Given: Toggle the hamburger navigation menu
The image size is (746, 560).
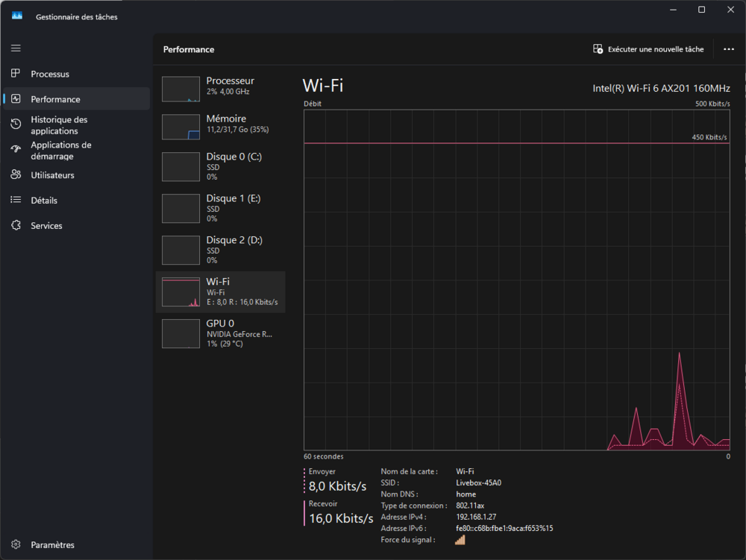Looking at the screenshot, I should 16,48.
